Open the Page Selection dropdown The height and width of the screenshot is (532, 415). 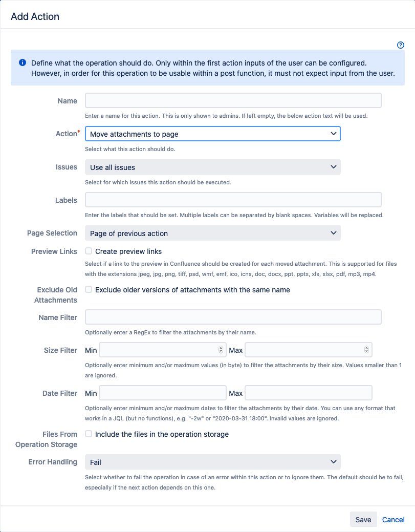(212, 233)
